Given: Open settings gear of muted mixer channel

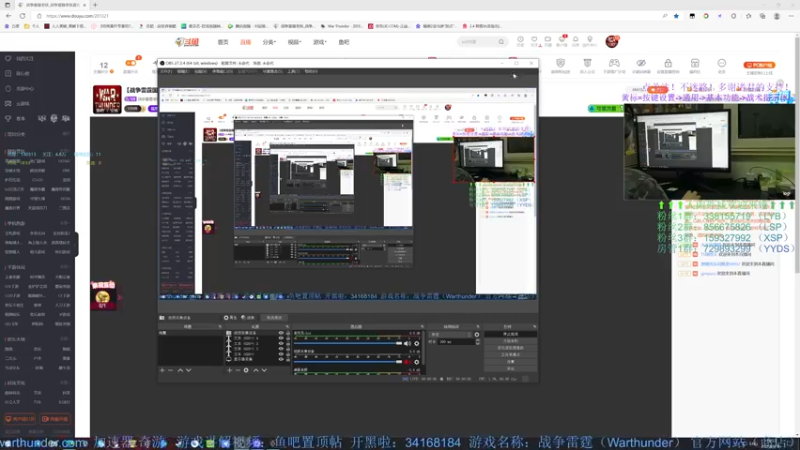Looking at the screenshot, I should tap(417, 362).
